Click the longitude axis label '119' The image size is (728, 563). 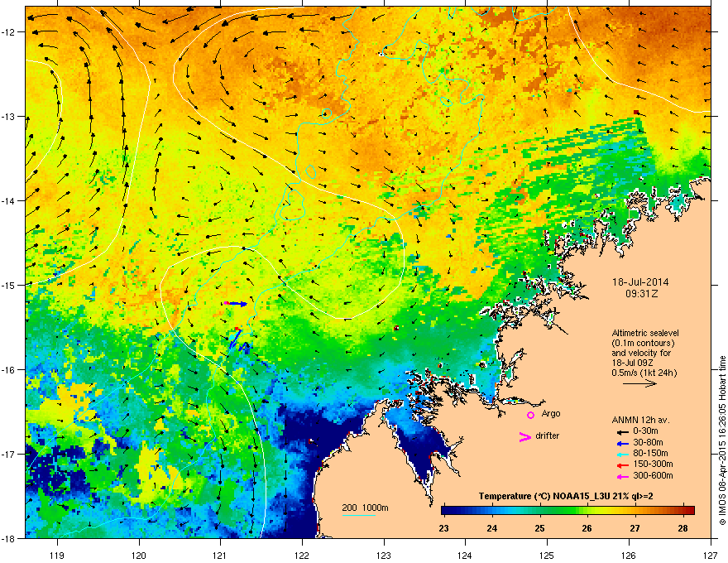pos(57,556)
